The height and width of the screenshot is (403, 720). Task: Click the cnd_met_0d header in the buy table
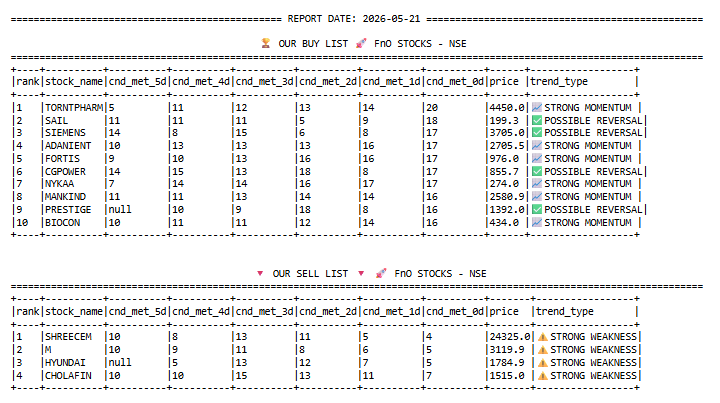[x=455, y=82]
